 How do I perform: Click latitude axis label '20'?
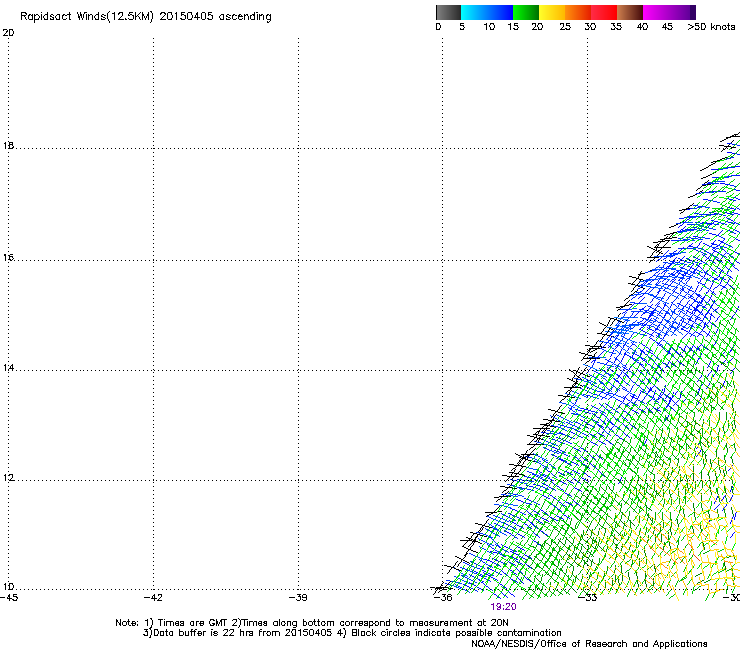tap(8, 33)
